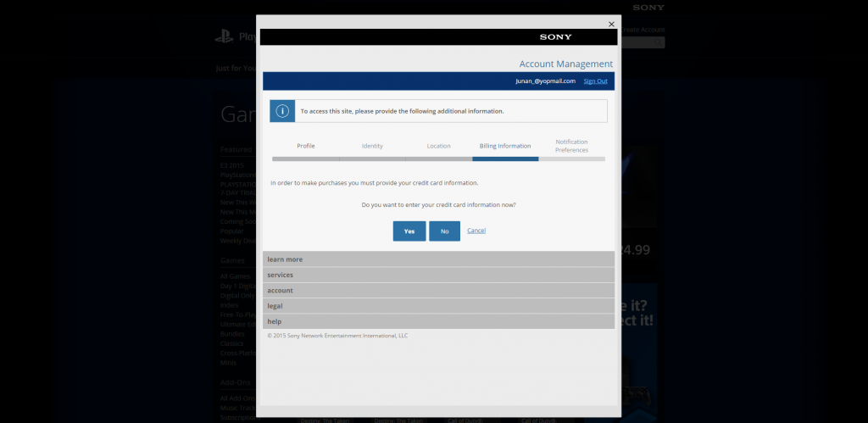Viewport: 868px width, 423px height.
Task: Open Just for You menu in background page
Action: (x=236, y=68)
